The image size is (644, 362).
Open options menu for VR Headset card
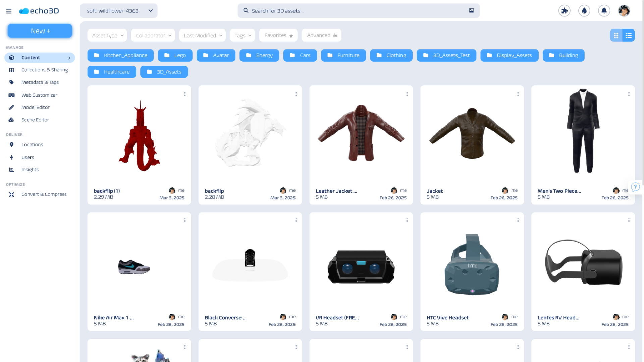pos(407,220)
